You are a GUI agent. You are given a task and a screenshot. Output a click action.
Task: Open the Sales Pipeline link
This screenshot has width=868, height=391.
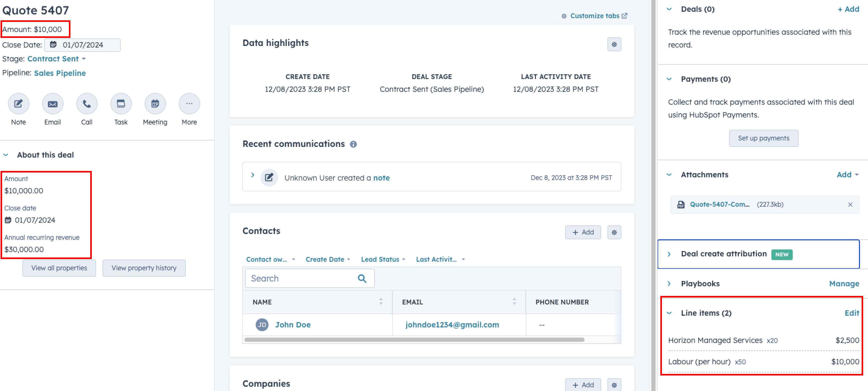pyautogui.click(x=60, y=73)
